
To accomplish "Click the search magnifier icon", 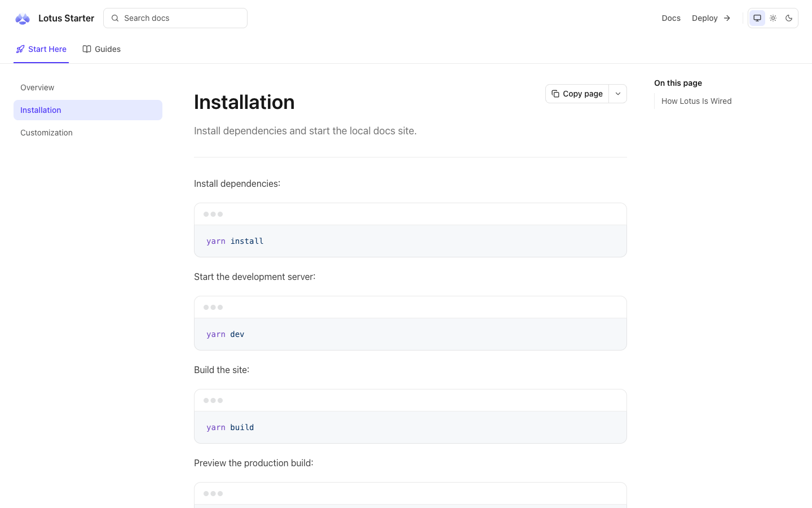I will coord(115,18).
